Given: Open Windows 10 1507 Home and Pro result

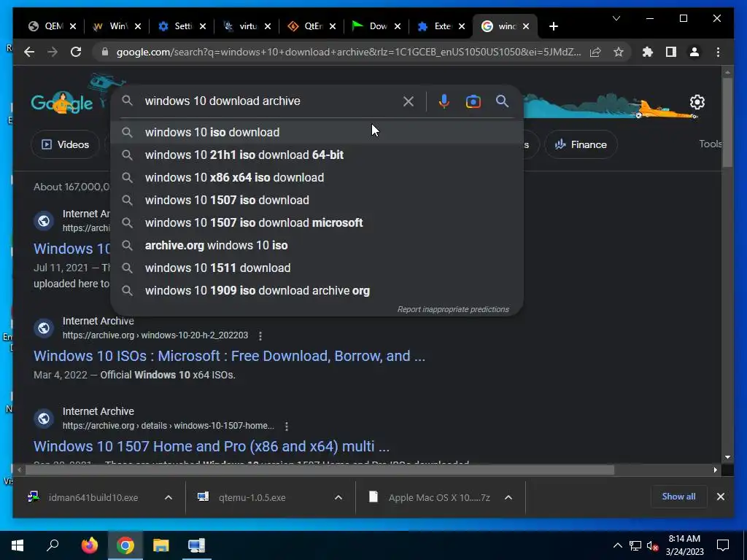Looking at the screenshot, I should tap(212, 446).
